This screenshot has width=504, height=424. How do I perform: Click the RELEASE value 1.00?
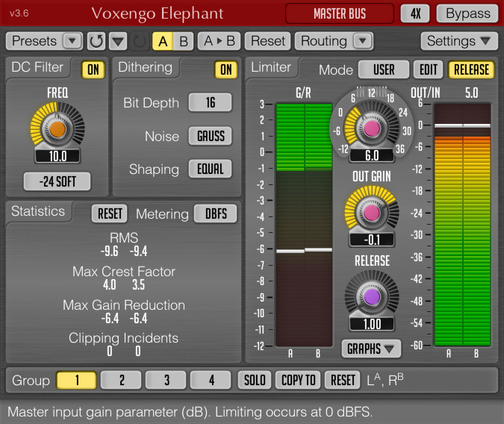pyautogui.click(x=372, y=324)
